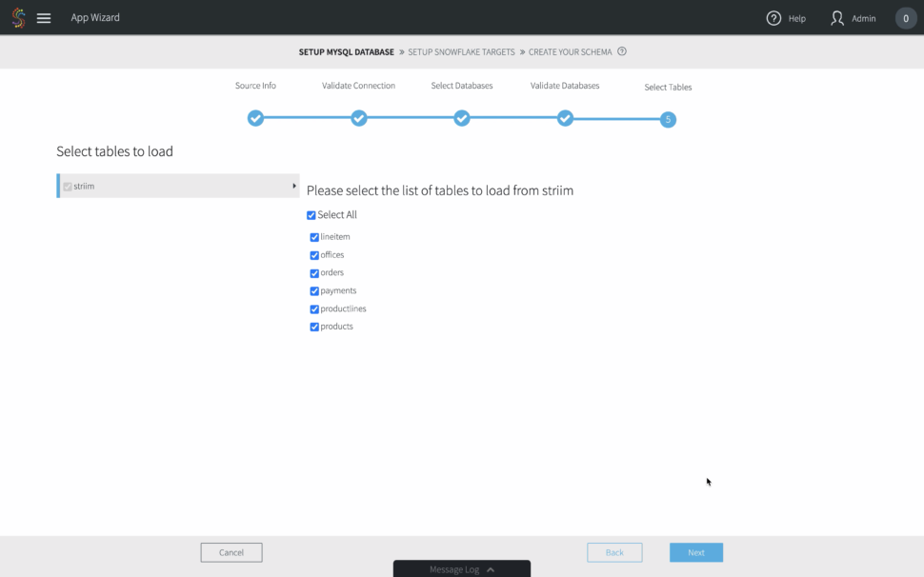Click the notification badge showing 0
The image size is (924, 577).
coord(905,17)
